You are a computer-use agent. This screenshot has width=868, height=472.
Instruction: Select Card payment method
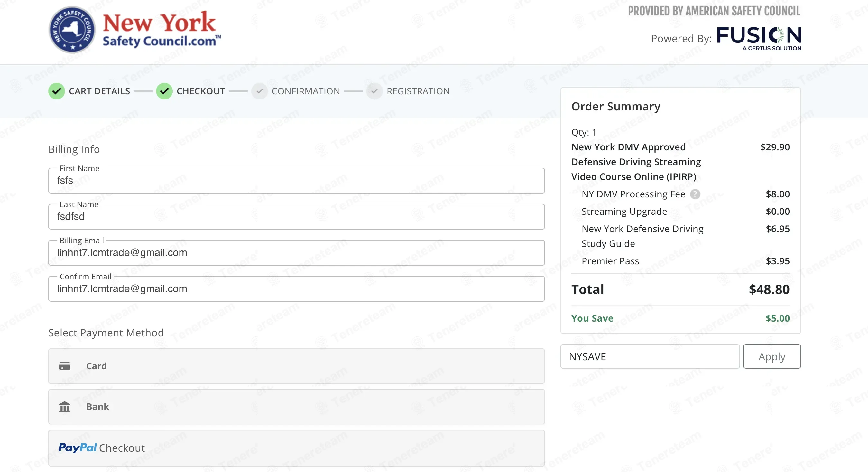(296, 366)
